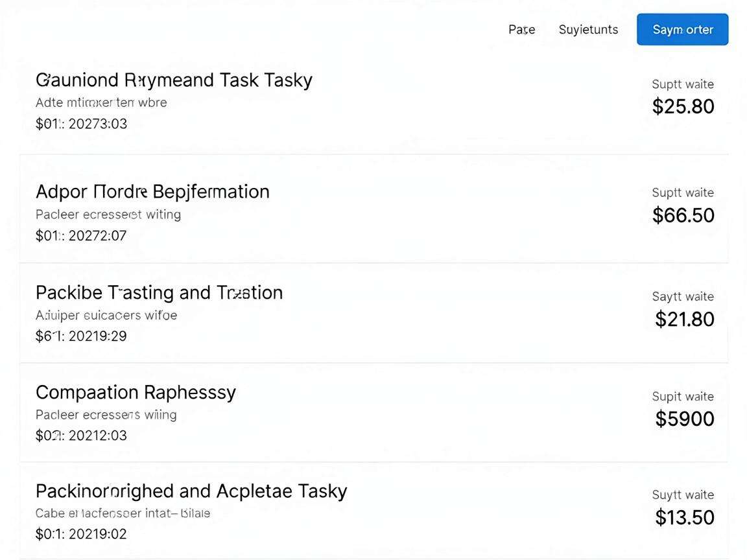The width and height of the screenshot is (747, 560).
Task: Click the Cabe enacfensoer intat subtitle
Action: pos(123,513)
